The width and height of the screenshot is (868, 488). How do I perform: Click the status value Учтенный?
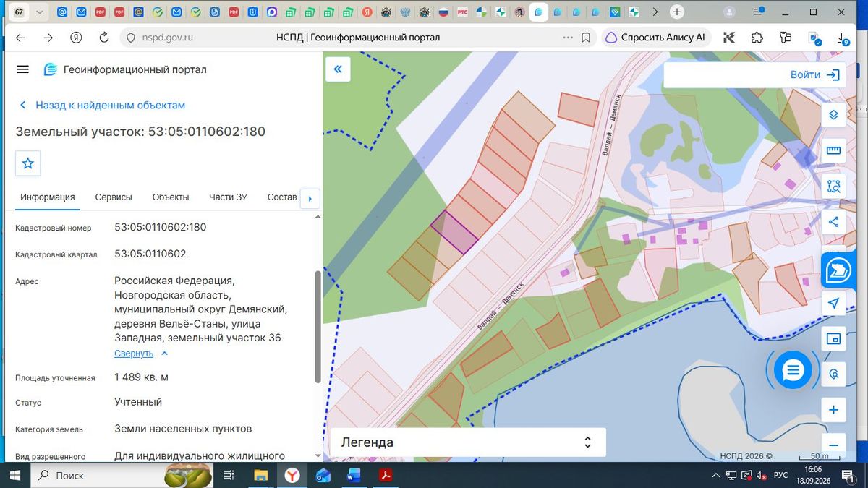click(138, 402)
